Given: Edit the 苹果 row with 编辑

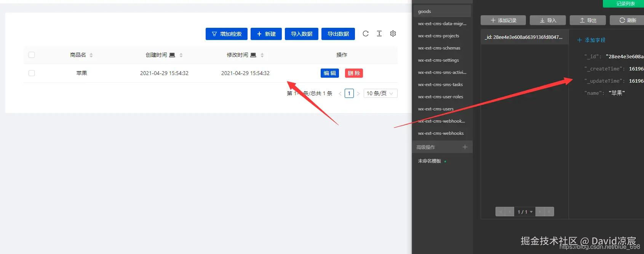Looking at the screenshot, I should pyautogui.click(x=330, y=73).
